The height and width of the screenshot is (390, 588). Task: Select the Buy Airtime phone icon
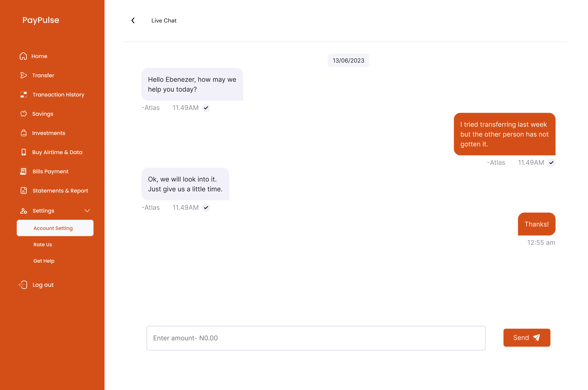pos(24,152)
